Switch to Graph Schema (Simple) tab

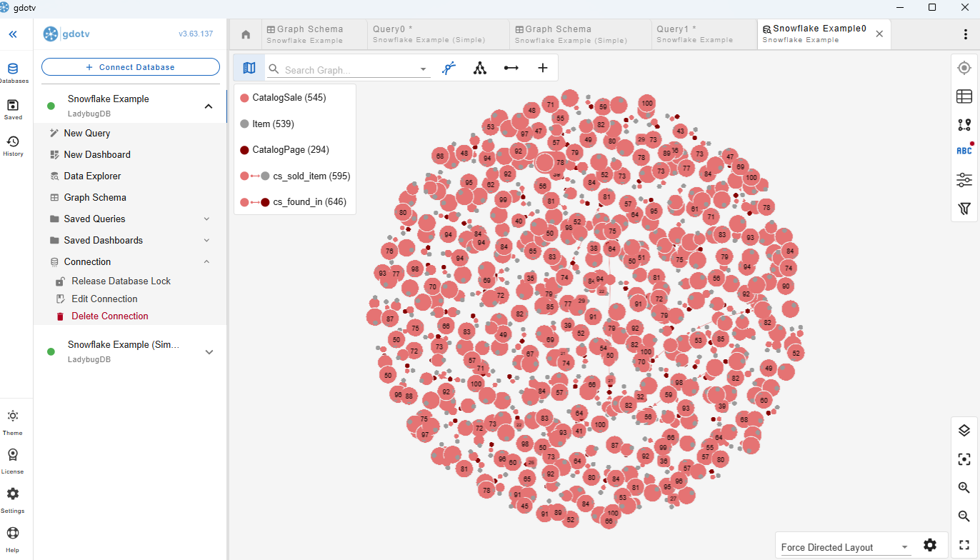[581, 34]
